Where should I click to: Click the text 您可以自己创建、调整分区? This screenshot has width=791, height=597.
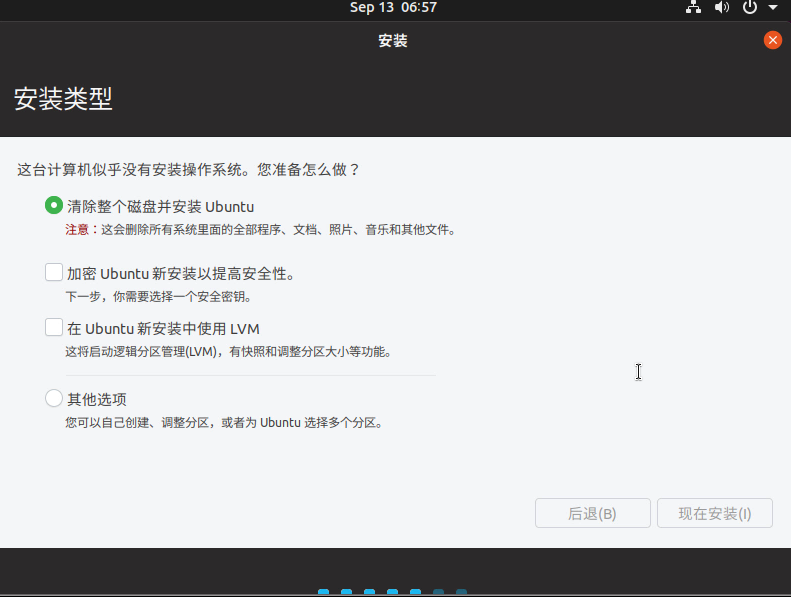tap(137, 423)
